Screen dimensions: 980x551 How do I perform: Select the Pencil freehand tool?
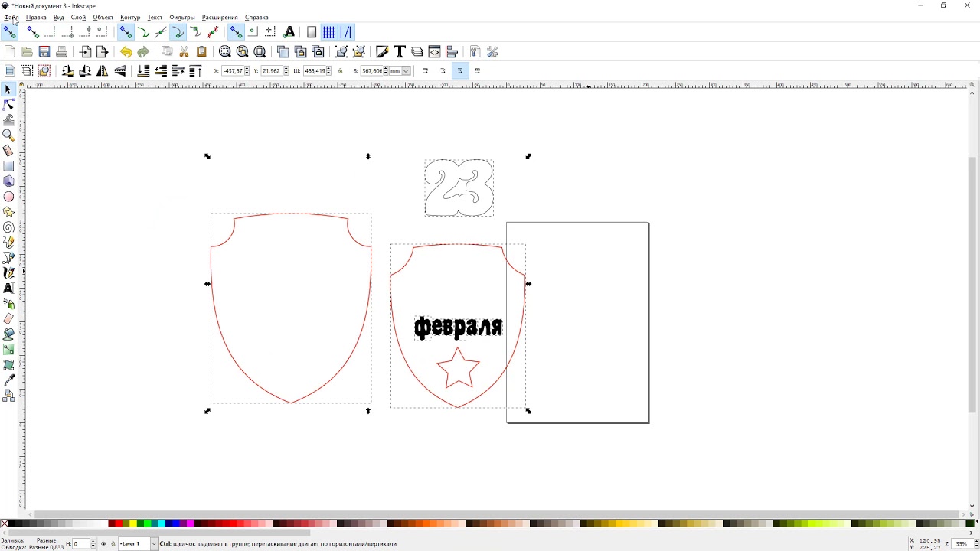point(8,243)
